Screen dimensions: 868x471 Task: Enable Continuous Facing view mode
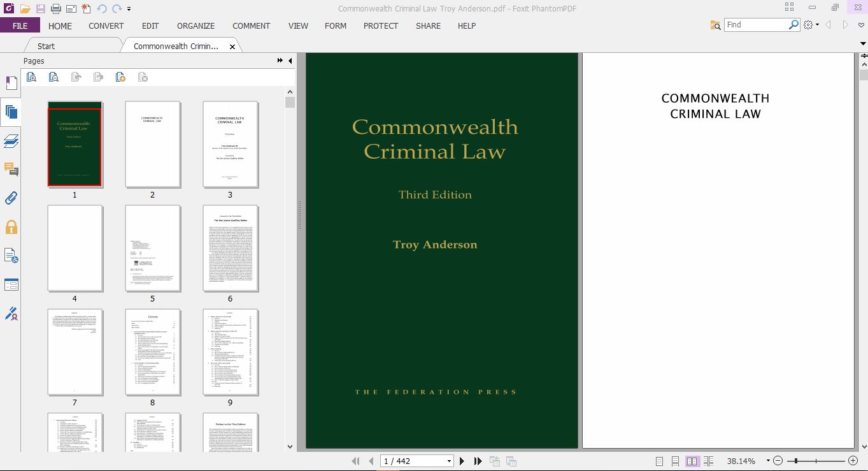tap(708, 461)
